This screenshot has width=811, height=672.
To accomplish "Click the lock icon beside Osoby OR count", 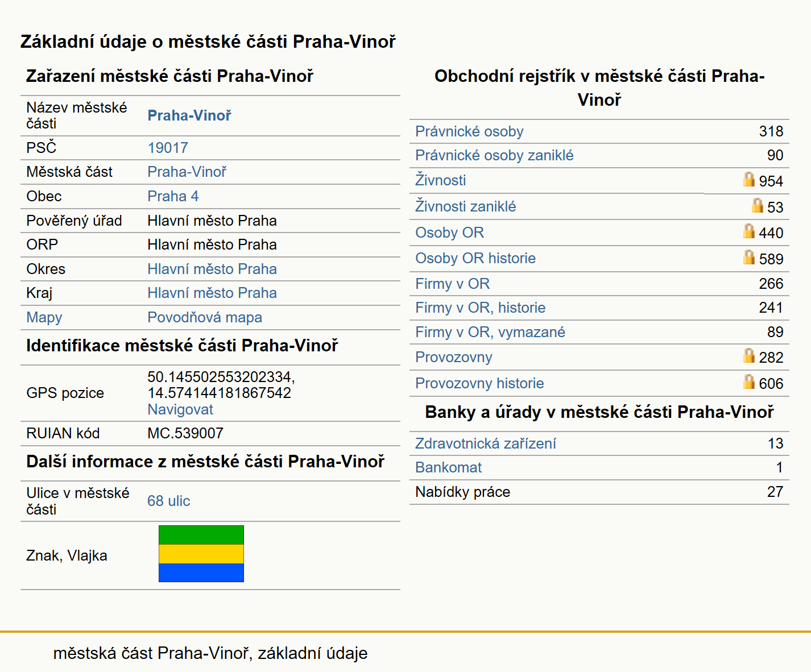I will tap(749, 231).
